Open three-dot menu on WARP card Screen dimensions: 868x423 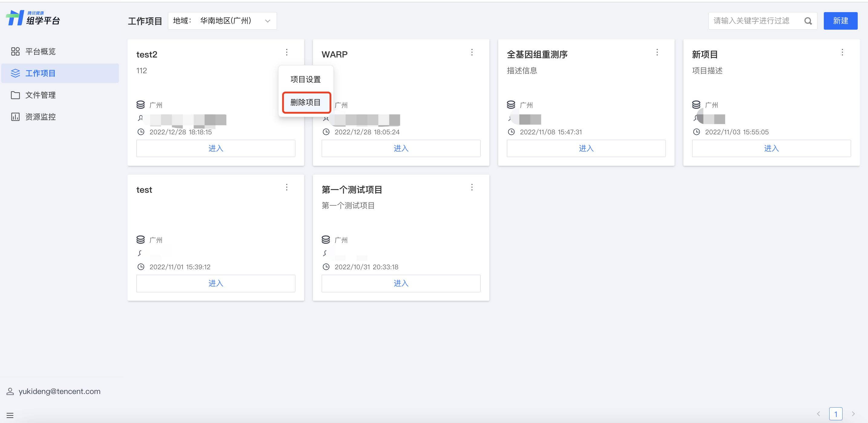[472, 52]
